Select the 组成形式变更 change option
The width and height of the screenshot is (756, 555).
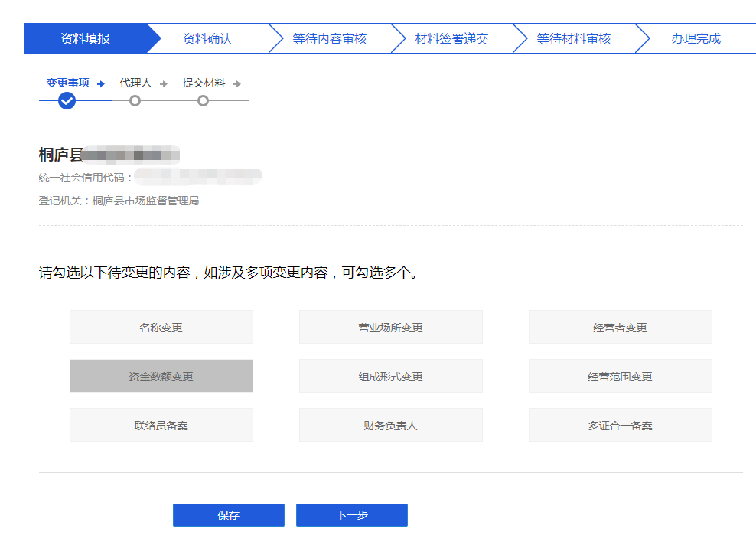click(391, 376)
